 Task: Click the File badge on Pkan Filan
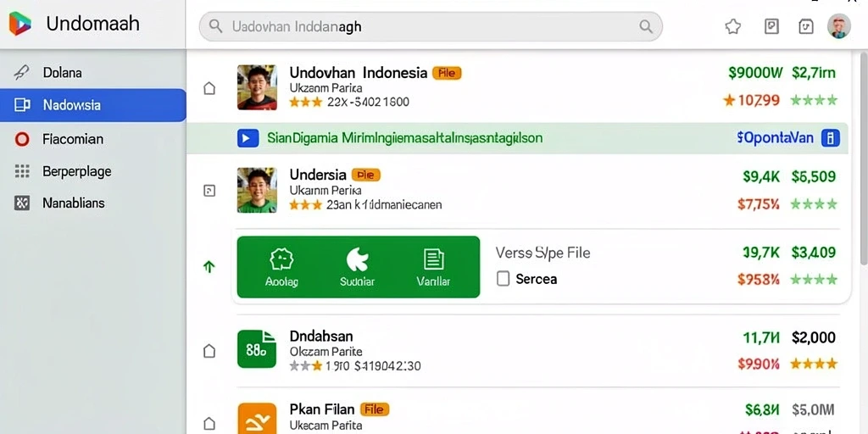click(375, 409)
